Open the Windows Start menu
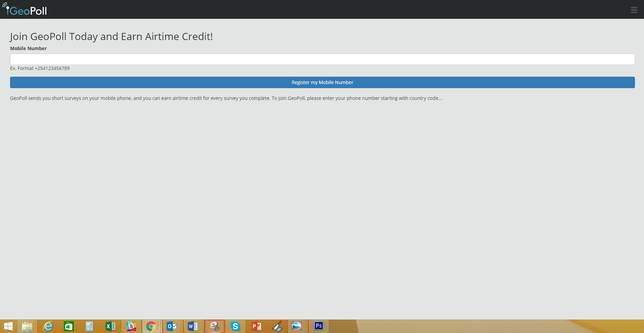Screen dimensions: 644x333 [8, 326]
